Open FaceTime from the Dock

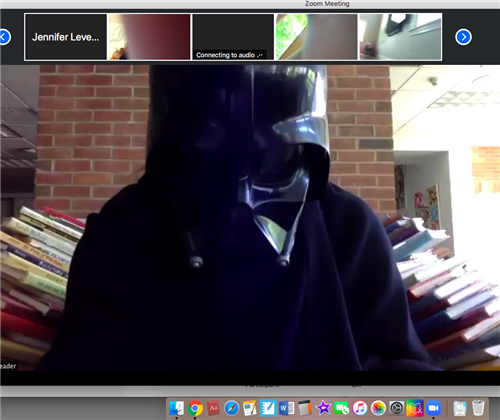point(341,408)
